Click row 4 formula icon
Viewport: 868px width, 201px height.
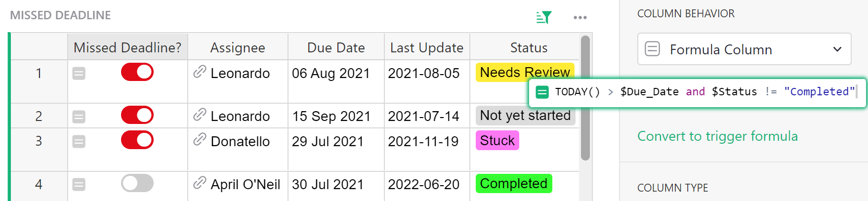click(79, 185)
